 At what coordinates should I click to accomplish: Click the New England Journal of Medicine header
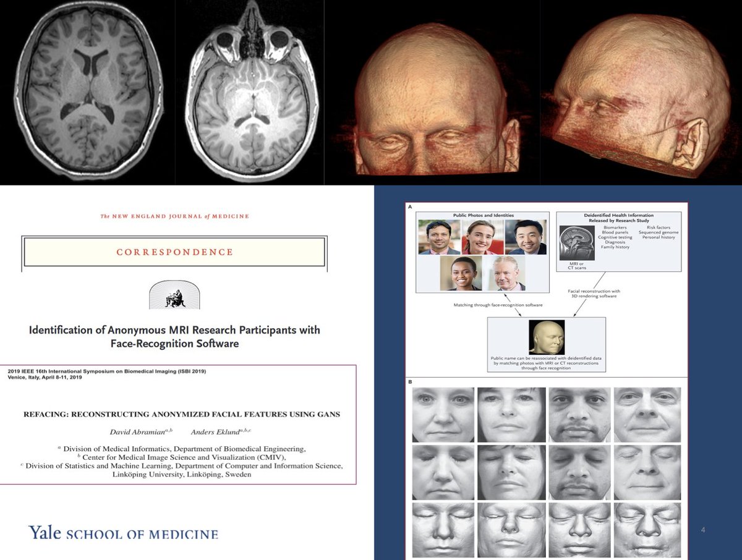click(x=174, y=216)
